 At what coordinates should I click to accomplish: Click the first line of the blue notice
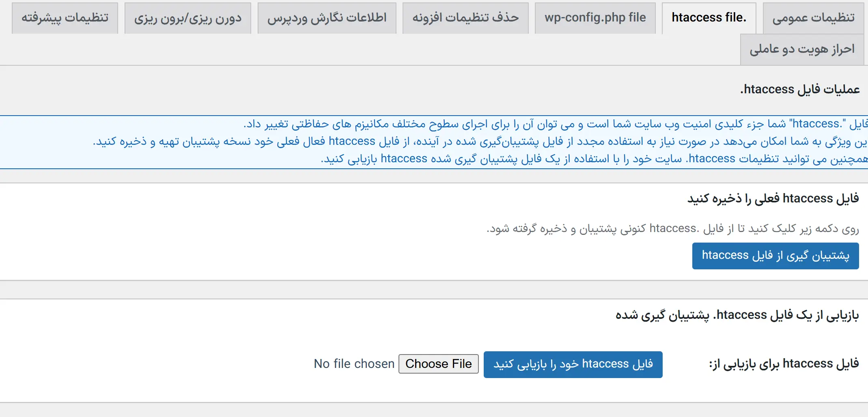555,124
